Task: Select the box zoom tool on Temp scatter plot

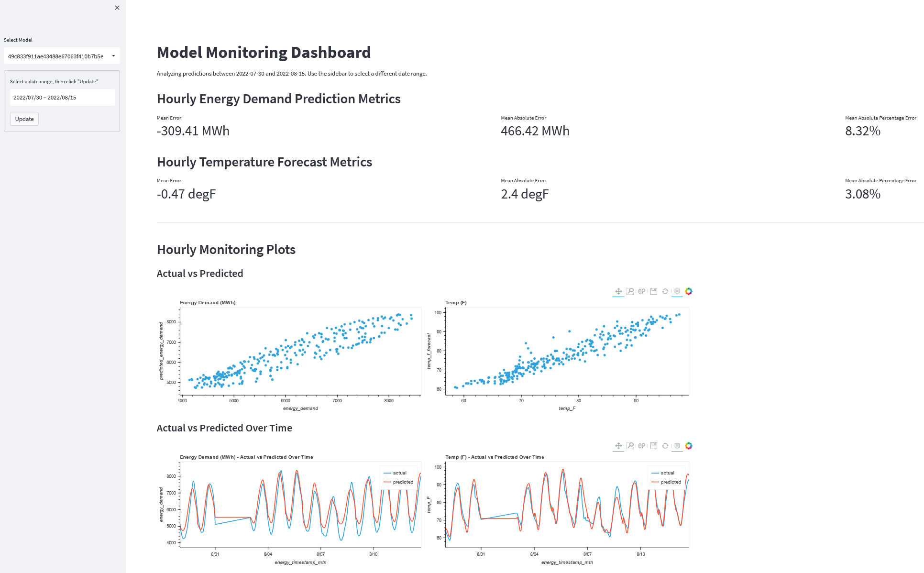Action: tap(630, 291)
